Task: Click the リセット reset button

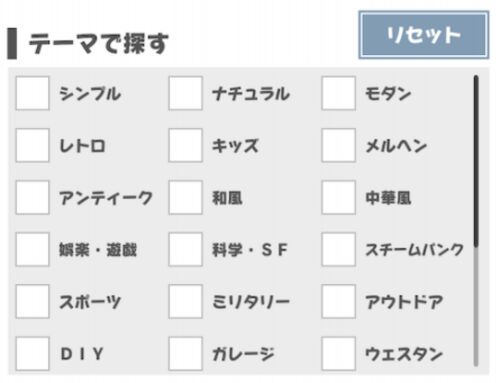Action: click(424, 35)
